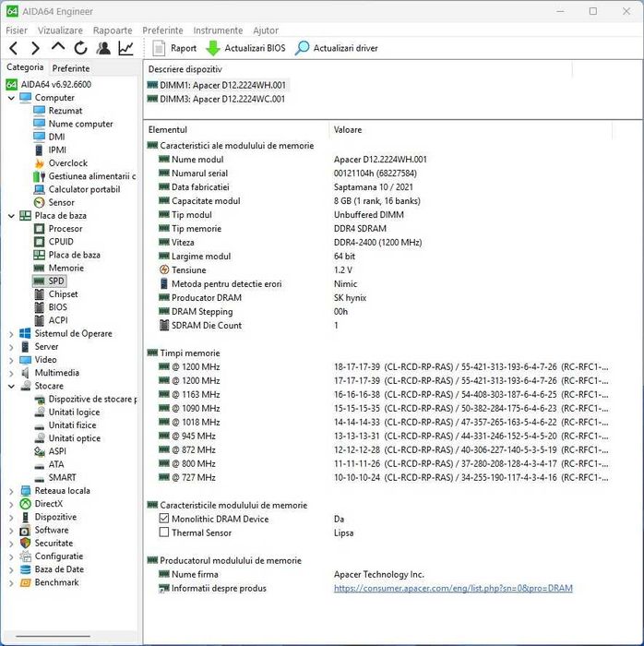Switch to the Preferinte sidebar tab
This screenshot has width=644, height=646.
[x=71, y=68]
